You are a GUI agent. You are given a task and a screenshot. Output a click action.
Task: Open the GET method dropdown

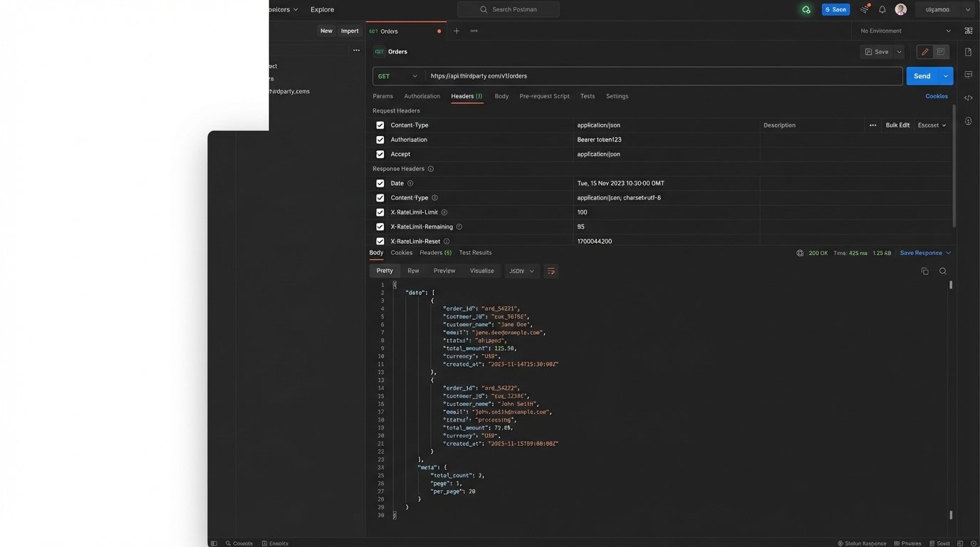click(x=398, y=76)
